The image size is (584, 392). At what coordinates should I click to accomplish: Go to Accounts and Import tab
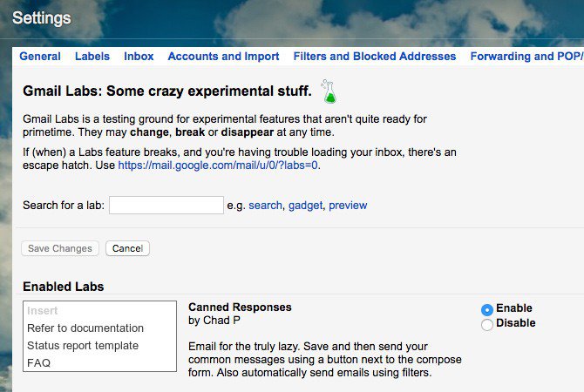point(223,57)
